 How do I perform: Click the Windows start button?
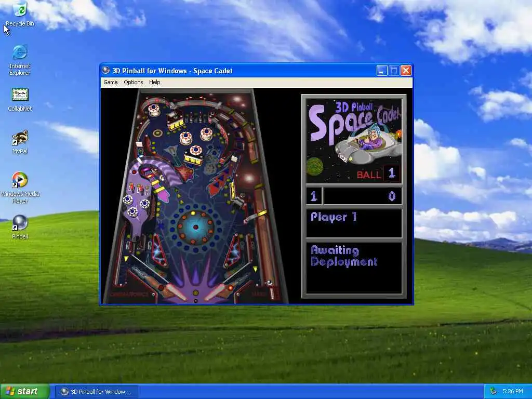(25, 392)
